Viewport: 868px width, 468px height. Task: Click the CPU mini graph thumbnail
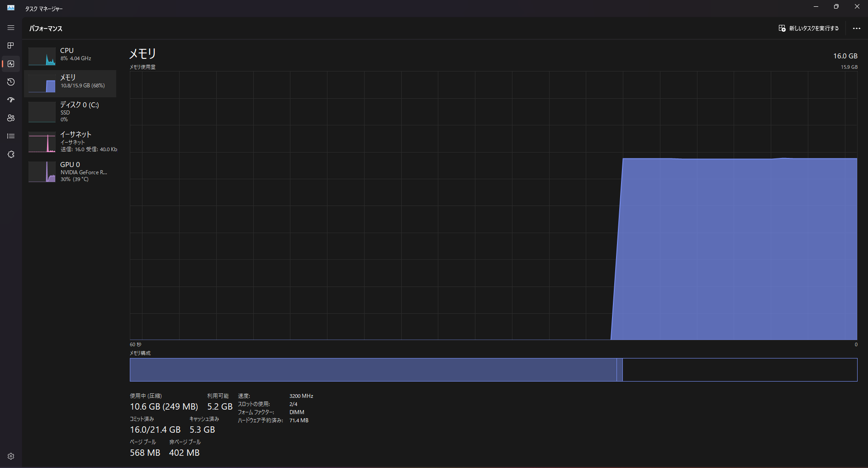42,57
